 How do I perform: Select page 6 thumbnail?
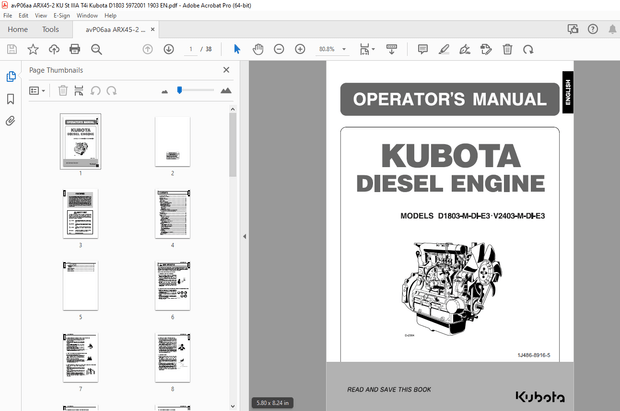pyautogui.click(x=172, y=286)
